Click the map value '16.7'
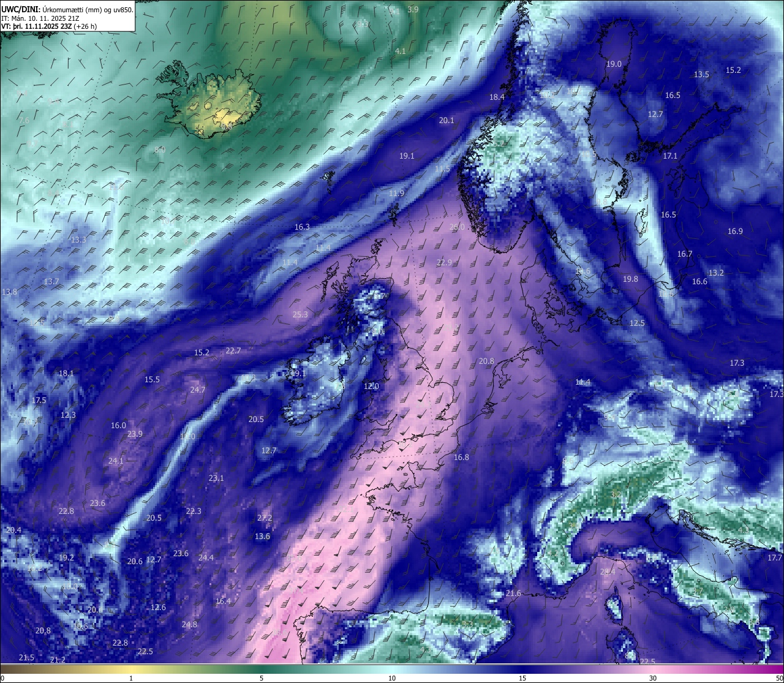The width and height of the screenshot is (784, 683). point(685,254)
